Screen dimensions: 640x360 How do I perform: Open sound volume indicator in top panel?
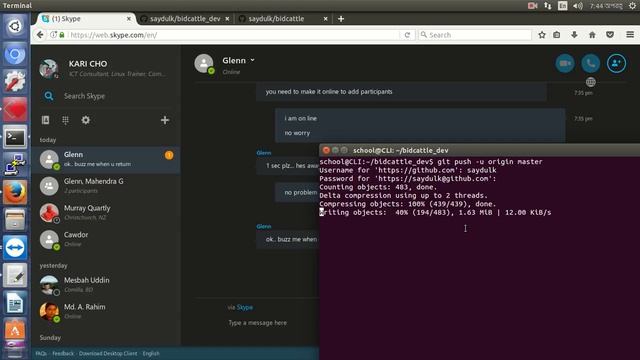(578, 6)
